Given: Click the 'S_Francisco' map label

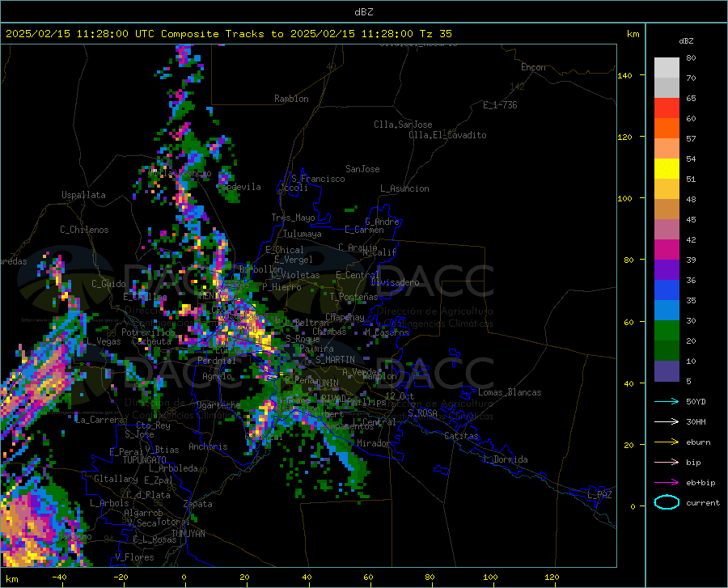Looking at the screenshot, I should pos(318,179).
